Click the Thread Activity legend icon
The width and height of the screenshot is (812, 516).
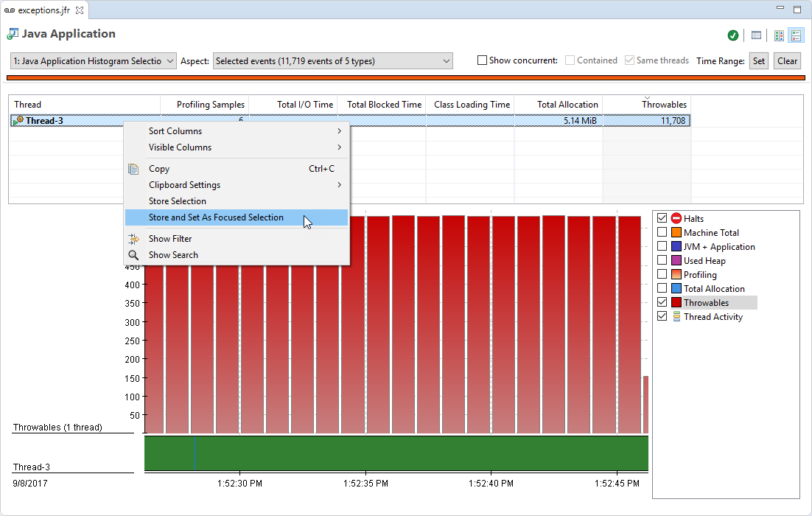676,316
